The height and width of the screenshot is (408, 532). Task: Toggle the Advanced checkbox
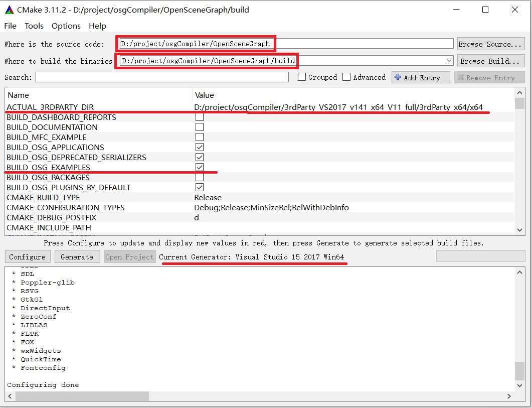pos(346,77)
